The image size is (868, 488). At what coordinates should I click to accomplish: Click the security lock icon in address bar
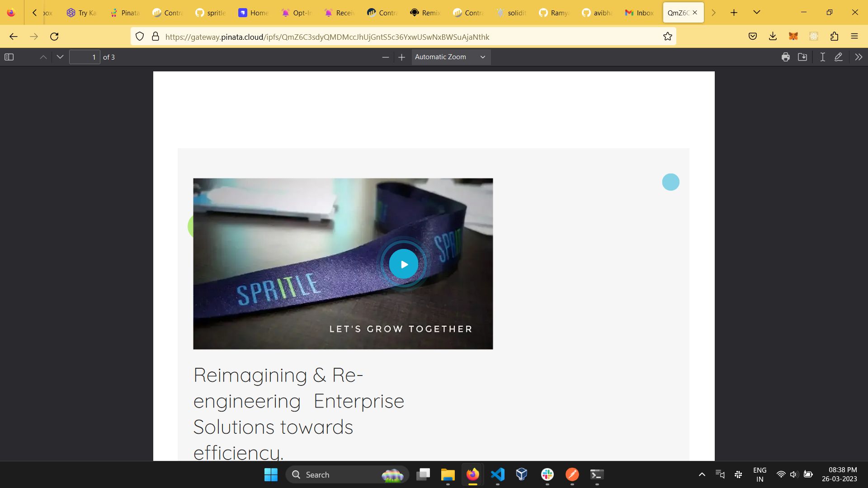(x=156, y=37)
